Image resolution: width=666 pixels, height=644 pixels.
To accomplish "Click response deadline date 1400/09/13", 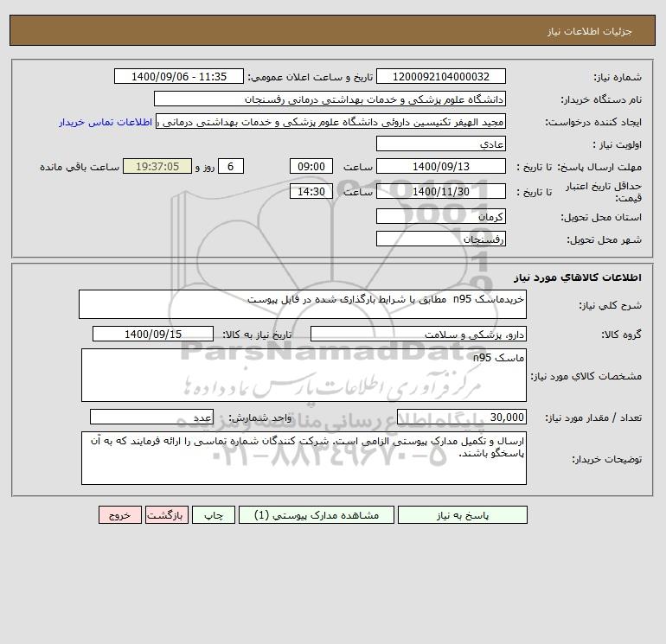I will [441, 167].
